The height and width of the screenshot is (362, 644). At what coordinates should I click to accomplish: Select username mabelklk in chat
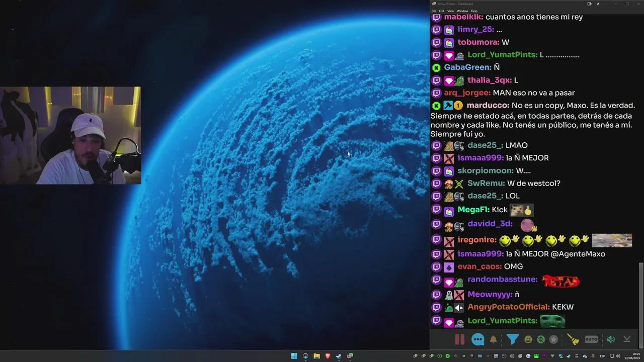[x=463, y=17]
